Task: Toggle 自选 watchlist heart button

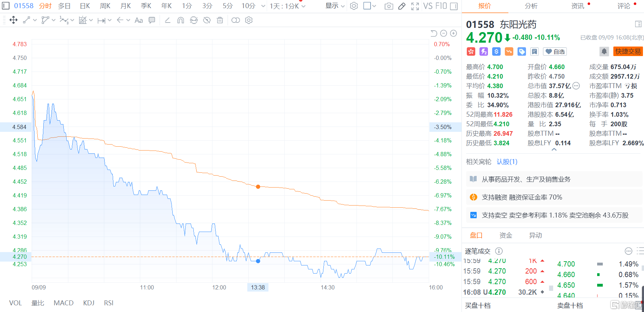Action: pos(555,51)
